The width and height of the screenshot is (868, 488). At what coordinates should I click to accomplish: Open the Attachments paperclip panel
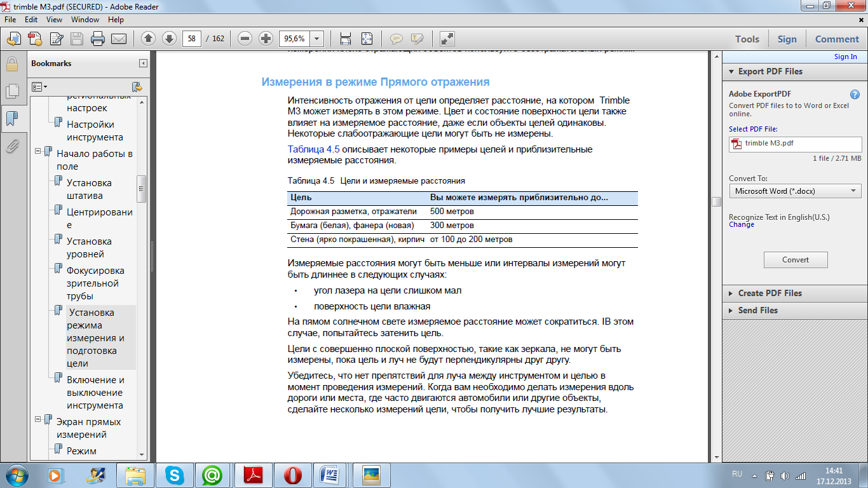point(11,146)
